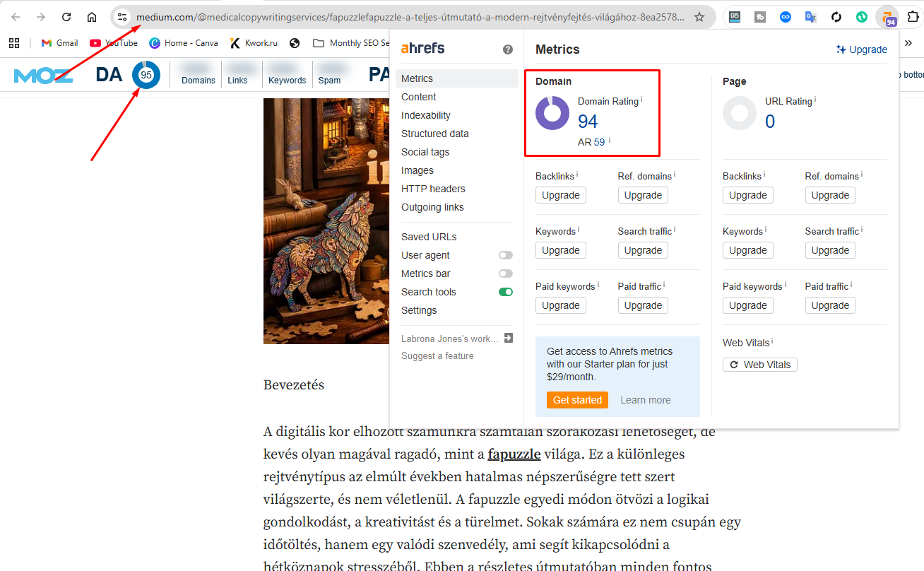The image size is (924, 571).
Task: Reload the current page
Action: [x=66, y=17]
